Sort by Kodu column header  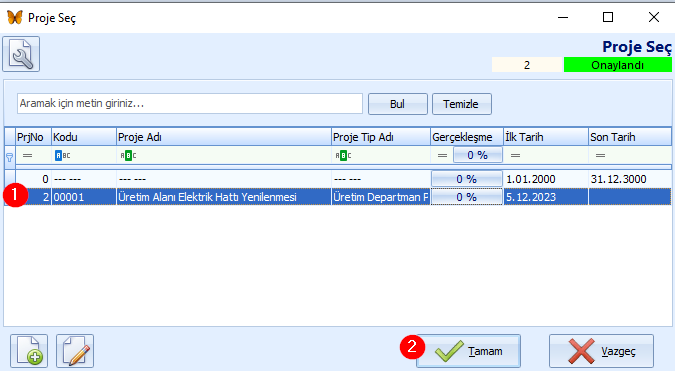(84, 137)
